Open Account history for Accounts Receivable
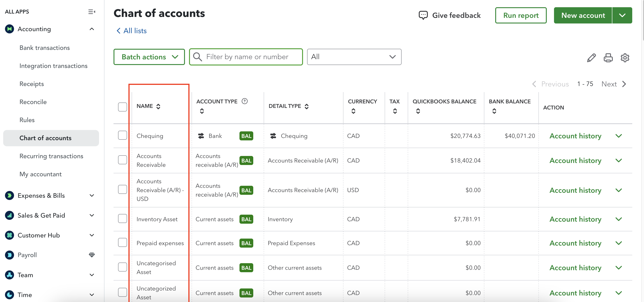Image resolution: width=644 pixels, height=302 pixels. 575,160
